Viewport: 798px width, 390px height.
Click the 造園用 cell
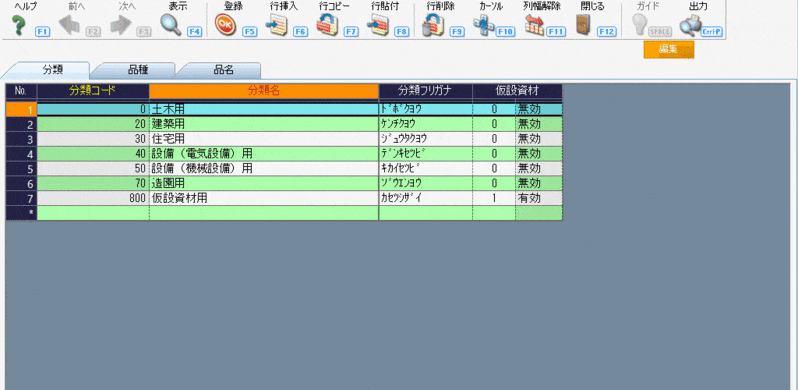coord(264,183)
